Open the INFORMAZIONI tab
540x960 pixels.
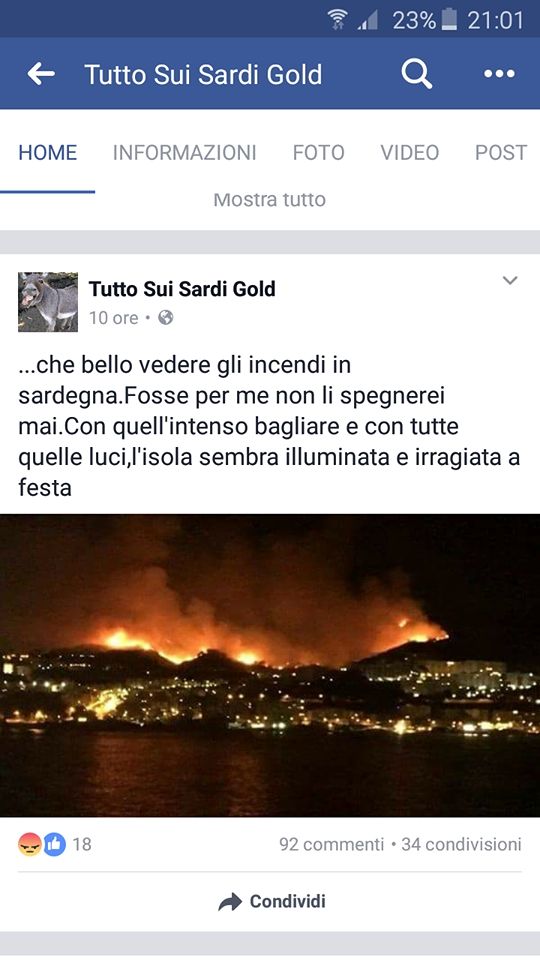(x=184, y=152)
